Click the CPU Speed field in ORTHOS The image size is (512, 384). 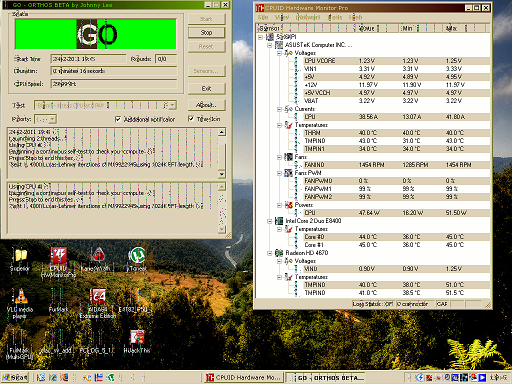click(114, 84)
